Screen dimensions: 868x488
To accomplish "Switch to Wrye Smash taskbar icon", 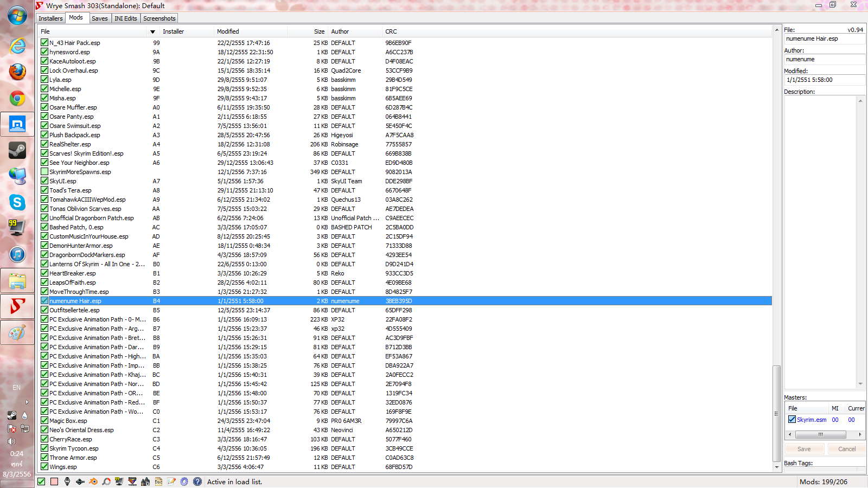I will [17, 306].
